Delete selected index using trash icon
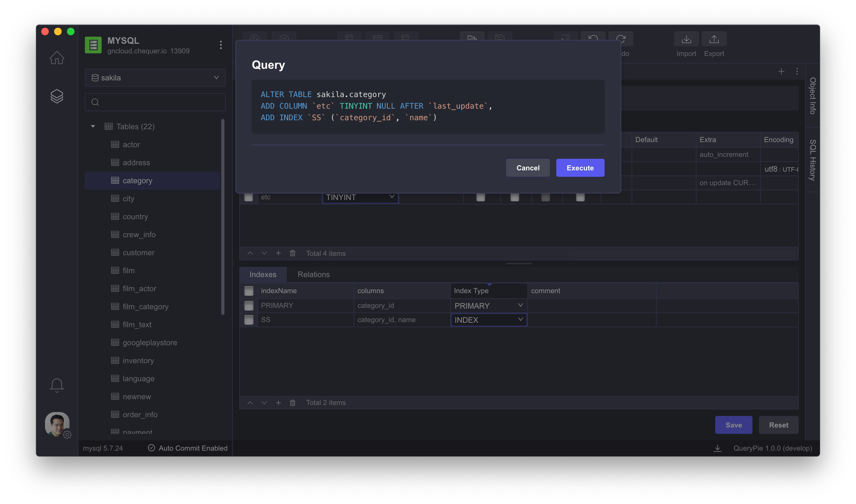This screenshot has height=504, width=856. 293,403
